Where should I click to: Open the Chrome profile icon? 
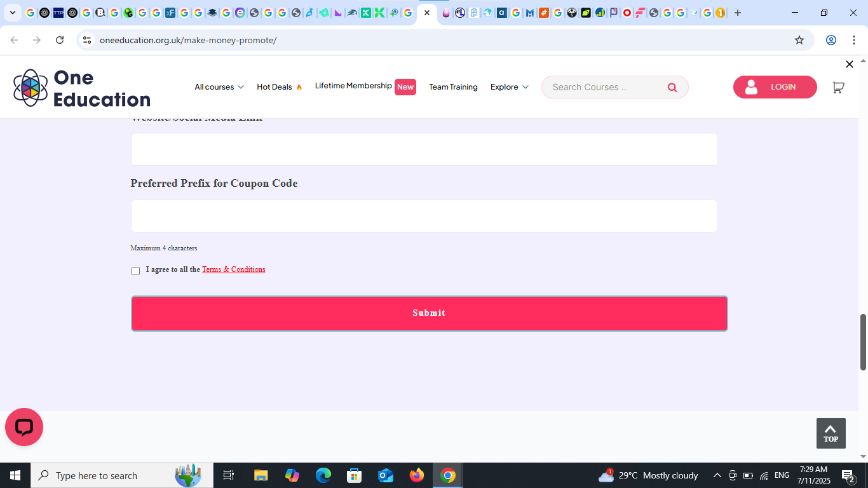point(831,40)
